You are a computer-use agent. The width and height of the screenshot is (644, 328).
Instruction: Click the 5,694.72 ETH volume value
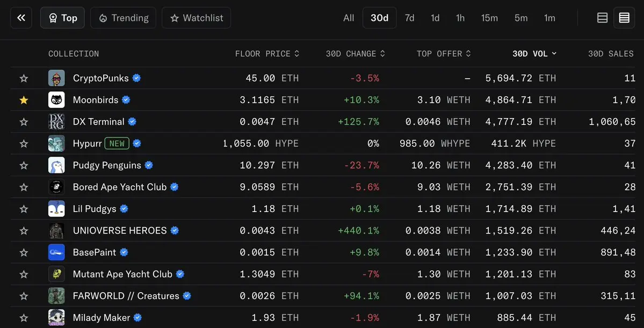(x=521, y=78)
